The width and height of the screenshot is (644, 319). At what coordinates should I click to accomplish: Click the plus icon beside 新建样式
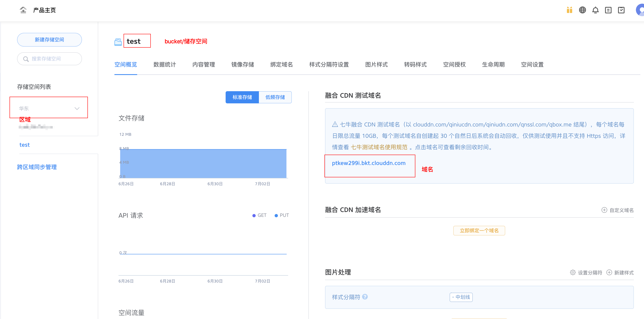click(x=609, y=273)
